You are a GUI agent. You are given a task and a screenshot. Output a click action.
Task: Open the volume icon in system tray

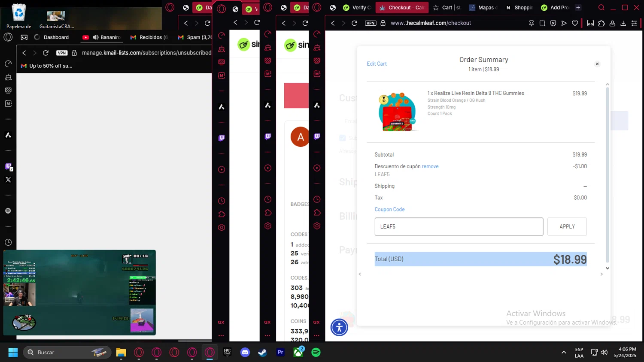coord(604,352)
